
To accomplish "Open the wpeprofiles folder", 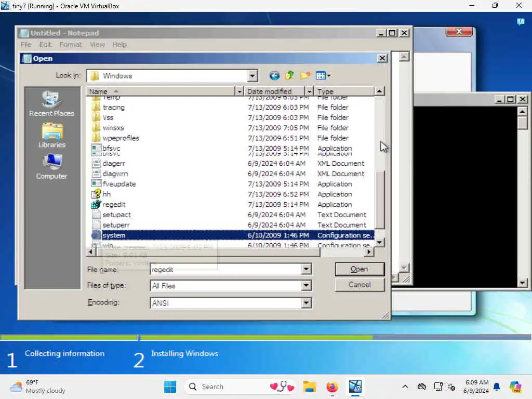I will point(121,138).
